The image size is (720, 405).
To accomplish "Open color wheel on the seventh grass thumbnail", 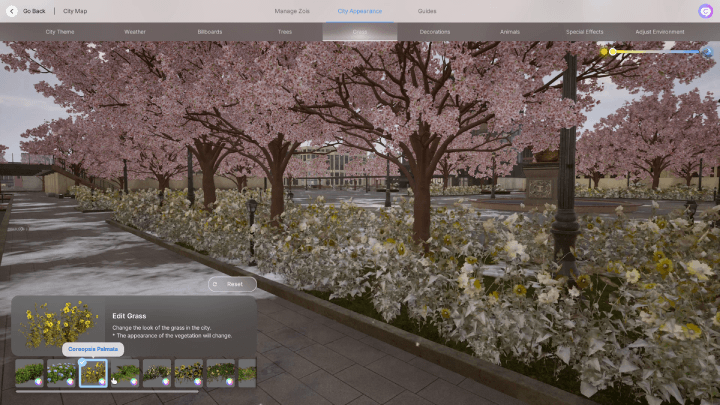I will tap(230, 381).
